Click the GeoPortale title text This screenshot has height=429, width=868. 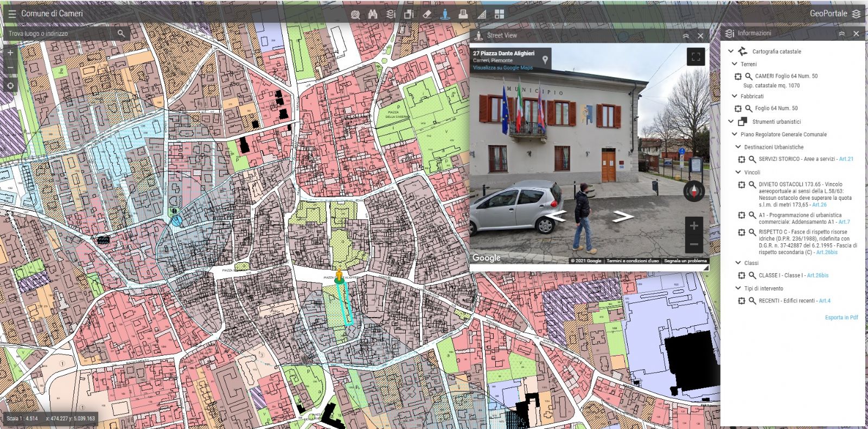click(828, 14)
